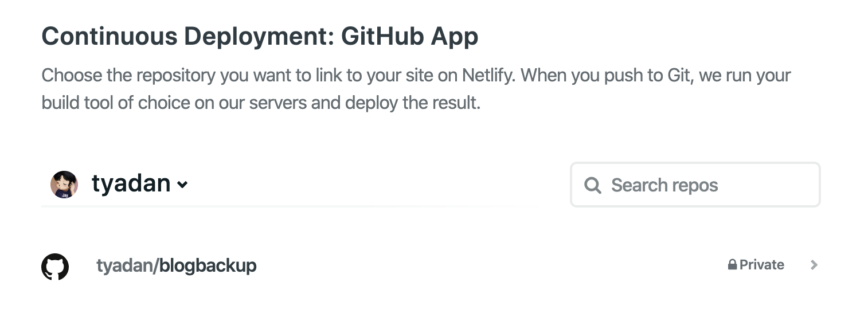Click the tyadan profile avatar

coord(64,185)
